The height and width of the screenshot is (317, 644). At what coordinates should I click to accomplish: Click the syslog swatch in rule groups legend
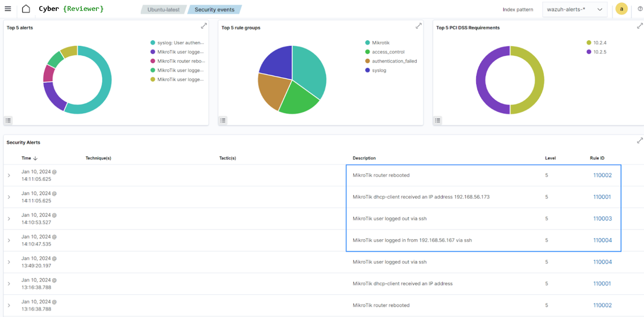(367, 70)
